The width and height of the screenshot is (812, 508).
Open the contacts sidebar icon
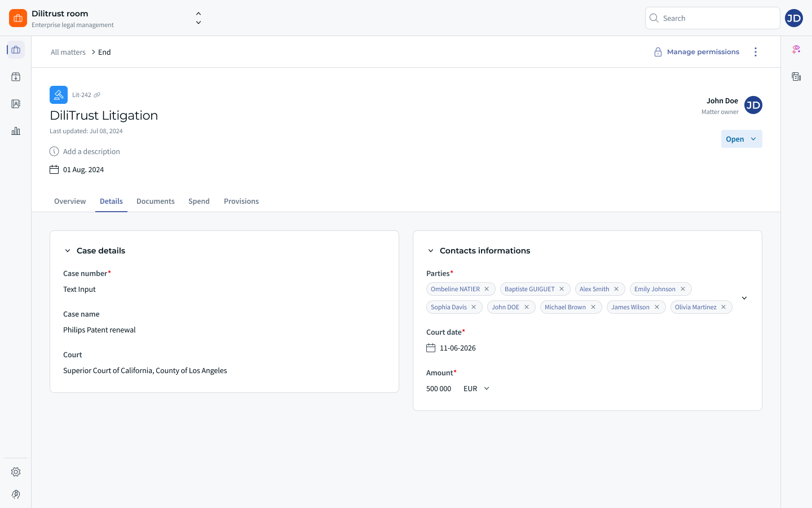[x=16, y=104]
